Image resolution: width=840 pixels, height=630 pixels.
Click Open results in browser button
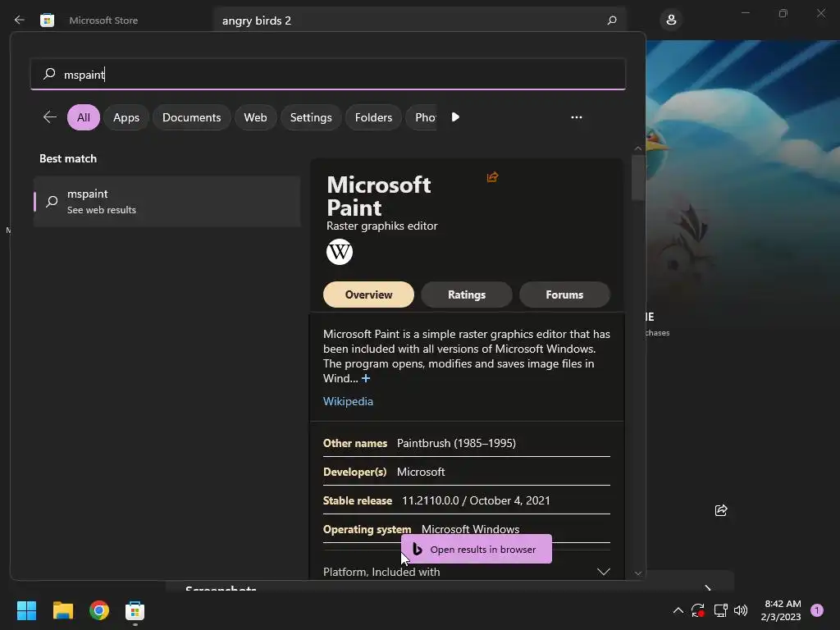tap(477, 549)
